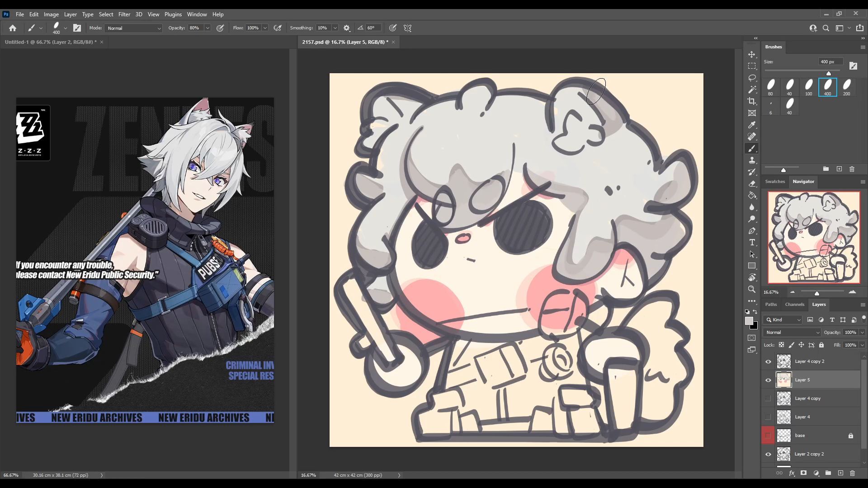Click the Share icon at top right
This screenshot has width=868, height=488.
[860, 28]
